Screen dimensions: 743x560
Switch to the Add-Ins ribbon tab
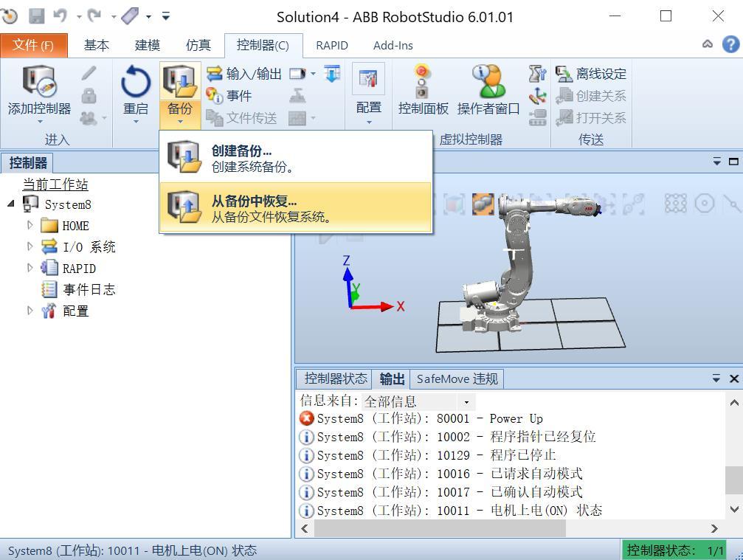tap(393, 46)
